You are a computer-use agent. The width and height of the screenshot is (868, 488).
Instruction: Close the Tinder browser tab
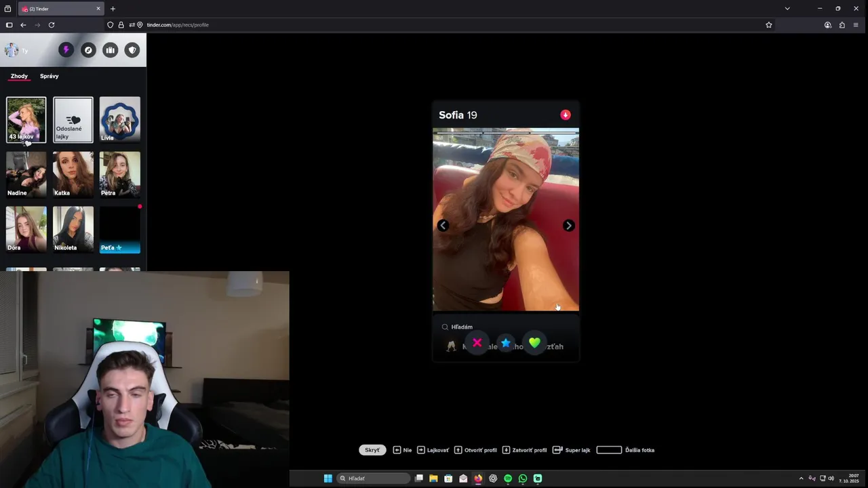tap(98, 9)
